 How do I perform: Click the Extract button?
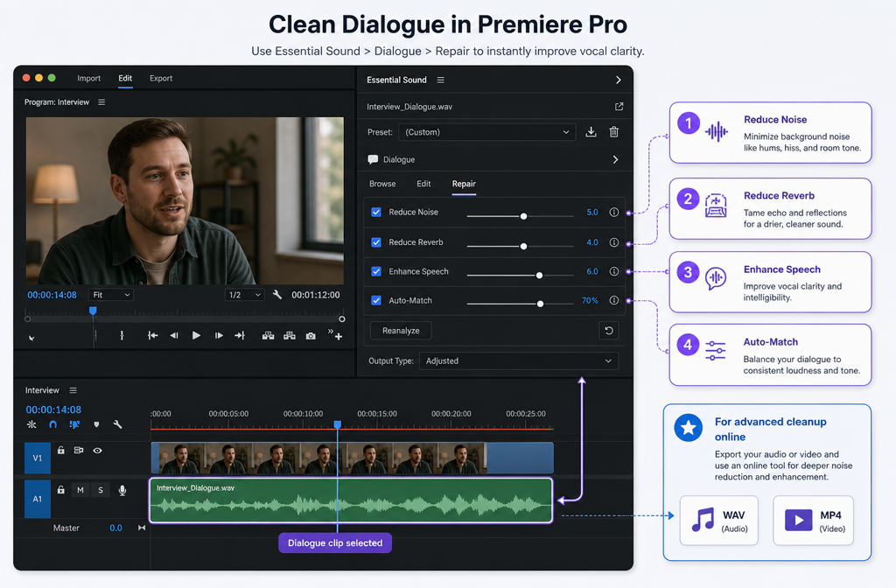(290, 335)
